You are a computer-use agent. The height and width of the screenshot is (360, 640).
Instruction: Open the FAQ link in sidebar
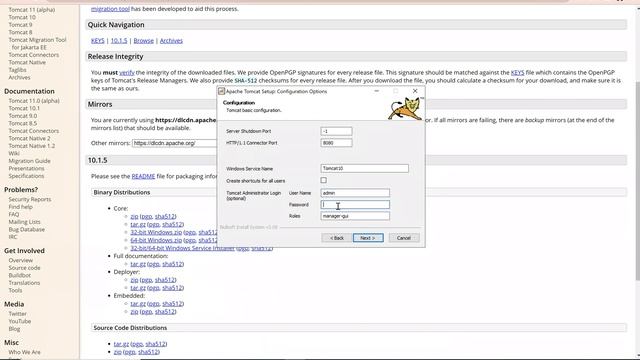tap(14, 214)
